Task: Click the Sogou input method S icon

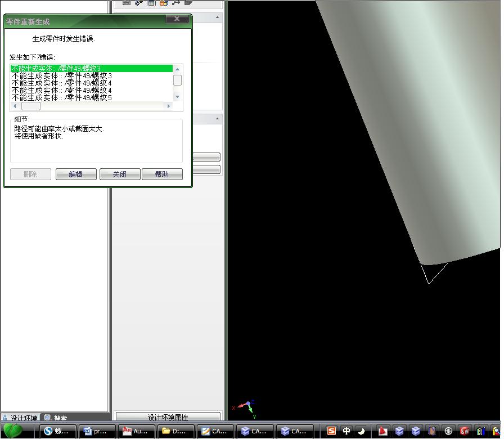Action: tap(331, 431)
